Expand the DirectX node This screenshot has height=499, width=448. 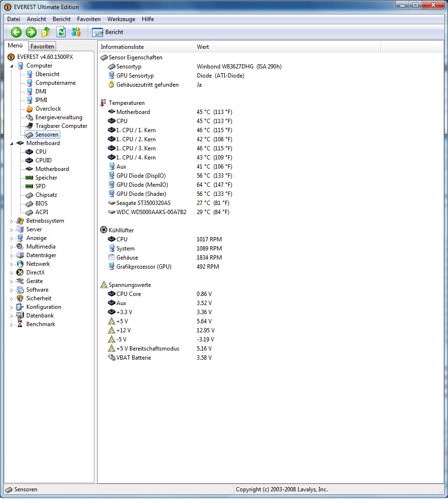tap(12, 273)
